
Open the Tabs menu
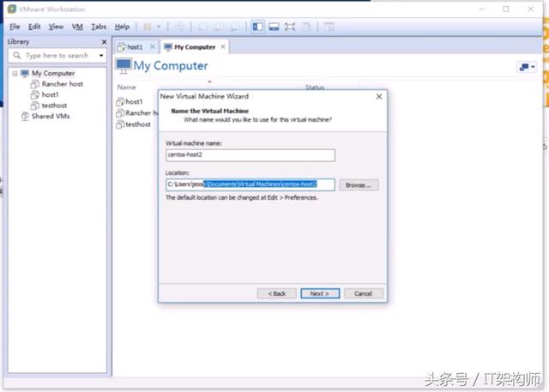click(x=99, y=27)
